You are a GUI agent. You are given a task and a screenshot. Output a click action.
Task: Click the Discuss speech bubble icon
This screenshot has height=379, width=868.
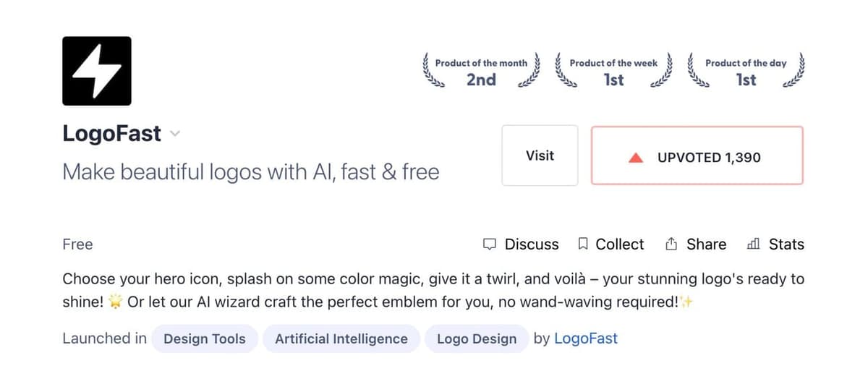(490, 244)
